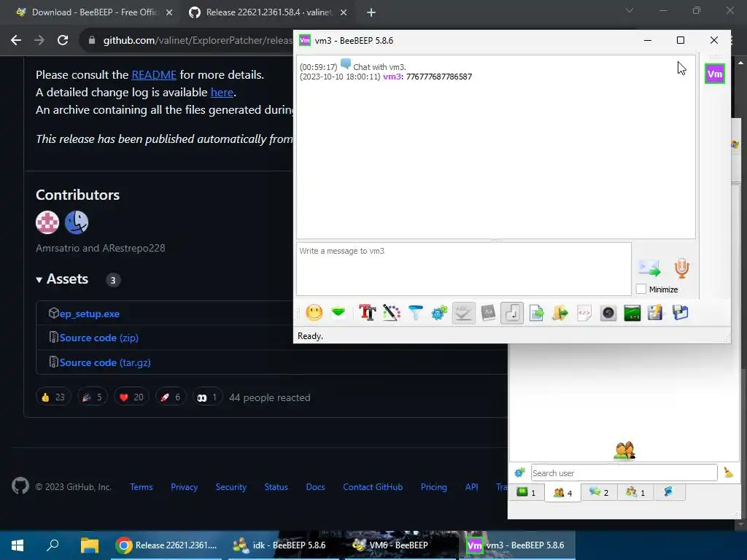Click the Vm avatar in the chat sidebar
This screenshot has height=560, width=747.
[x=715, y=74]
